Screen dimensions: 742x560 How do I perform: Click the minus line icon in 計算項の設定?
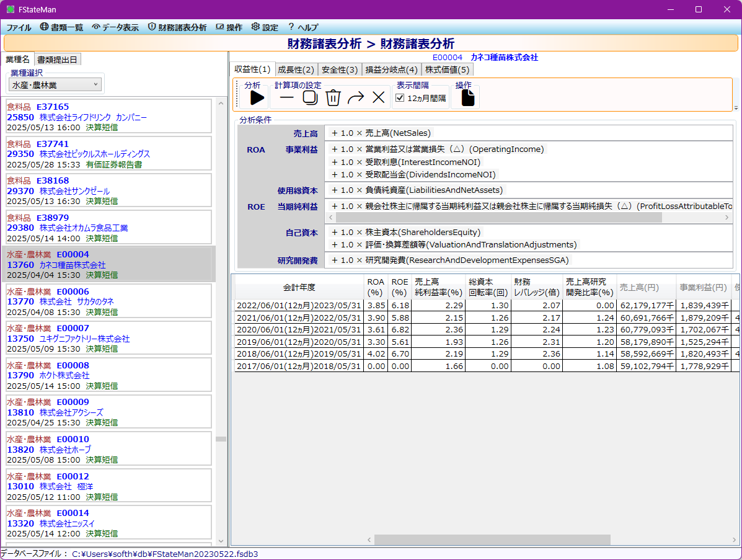click(287, 98)
